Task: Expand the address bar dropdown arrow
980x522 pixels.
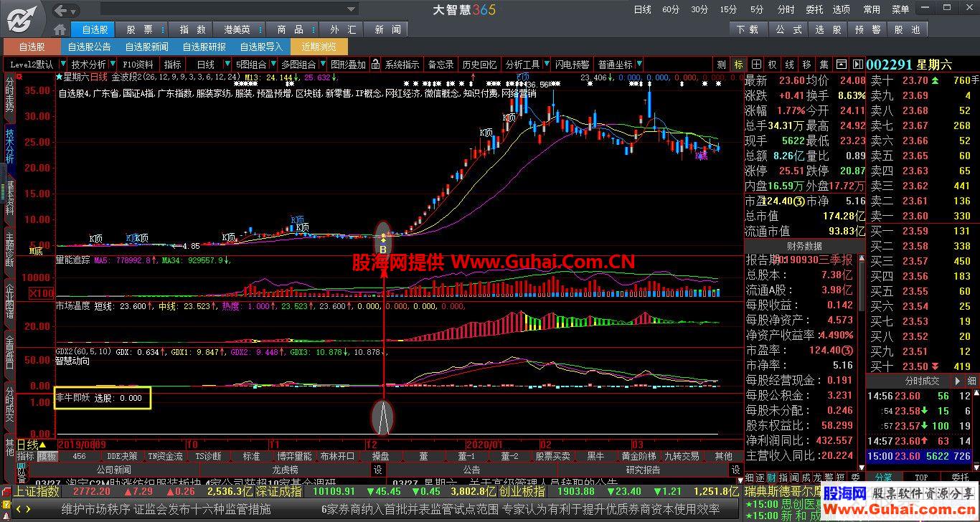Action: coord(352,10)
